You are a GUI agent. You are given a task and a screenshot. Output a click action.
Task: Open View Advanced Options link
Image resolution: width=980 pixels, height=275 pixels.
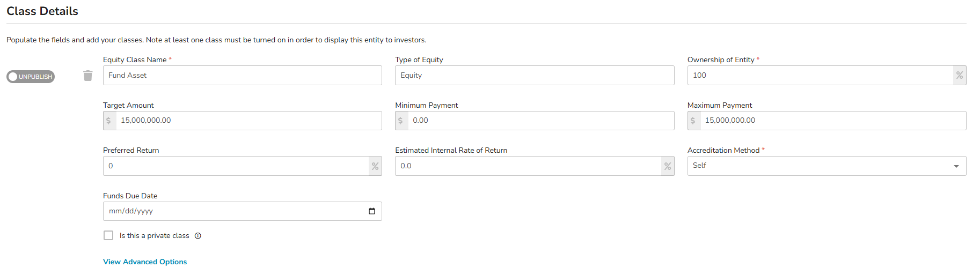pyautogui.click(x=145, y=262)
